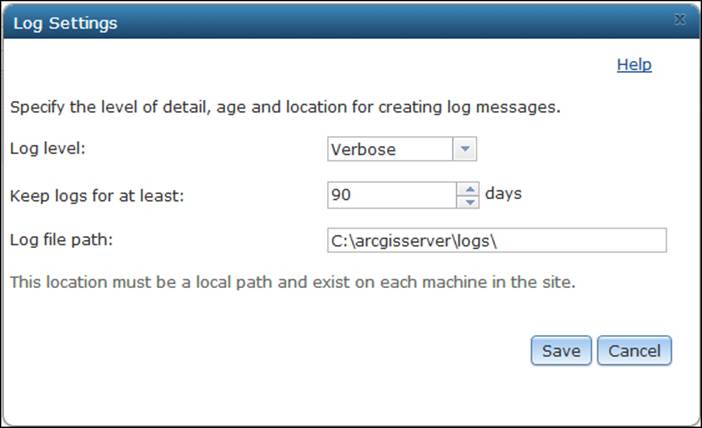
Task: Close the Log Settings dialog
Action: click(679, 19)
